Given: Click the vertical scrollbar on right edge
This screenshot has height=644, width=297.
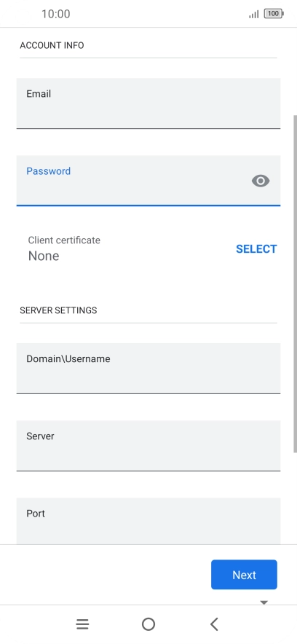Looking at the screenshot, I should tap(295, 283).
